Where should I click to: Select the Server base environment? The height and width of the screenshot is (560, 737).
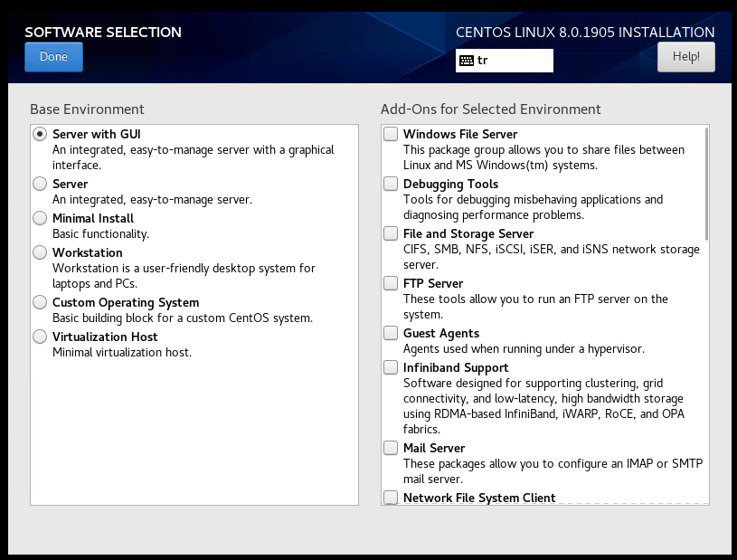pyautogui.click(x=40, y=184)
